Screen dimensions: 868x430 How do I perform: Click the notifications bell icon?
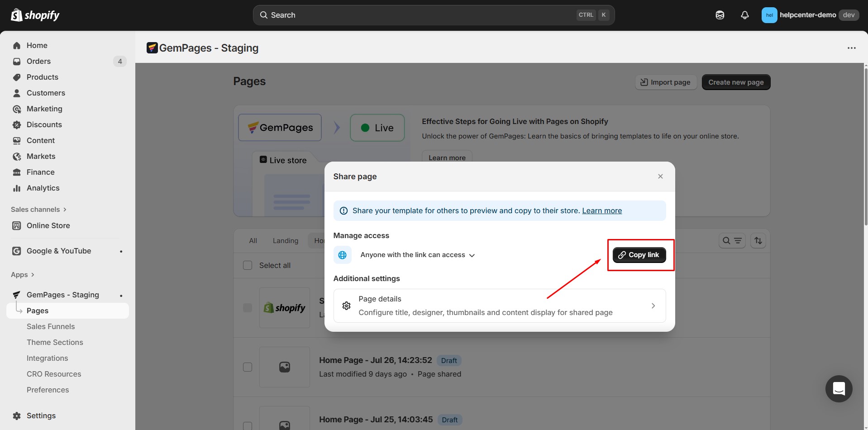744,15
